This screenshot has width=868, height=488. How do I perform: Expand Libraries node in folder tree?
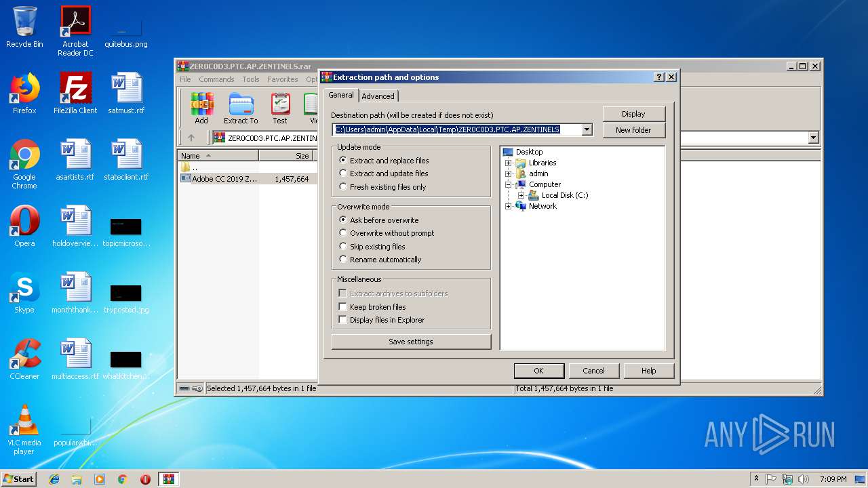coord(508,163)
